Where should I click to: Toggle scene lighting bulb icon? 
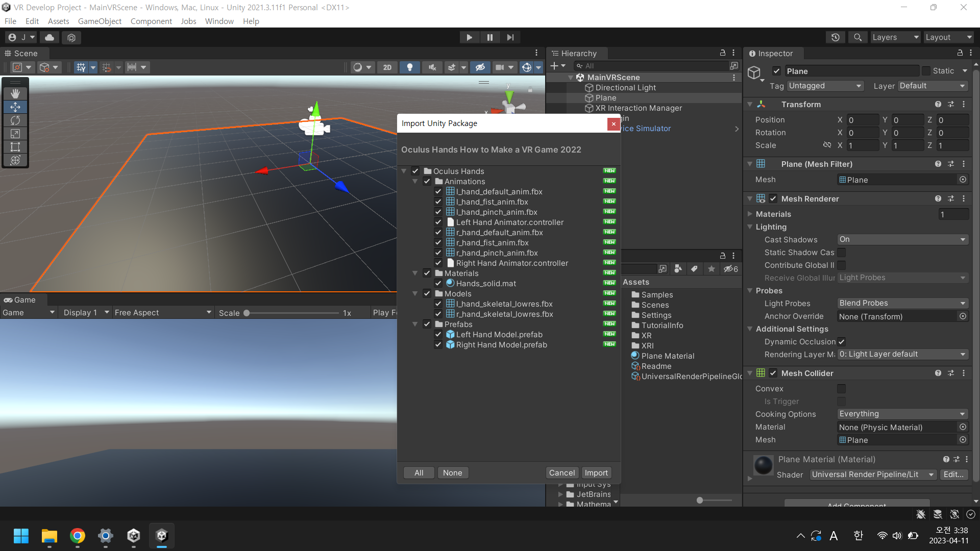click(x=409, y=67)
